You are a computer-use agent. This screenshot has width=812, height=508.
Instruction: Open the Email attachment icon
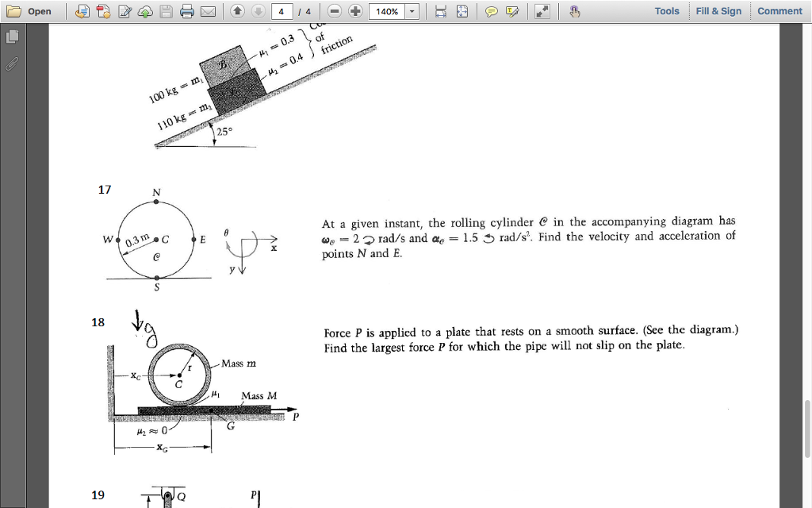(209, 11)
